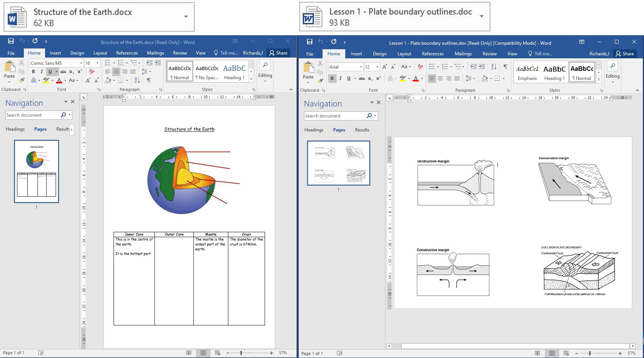Click zoom in plus in Structure of the Earth window
The height and width of the screenshot is (358, 644).
tap(271, 353)
